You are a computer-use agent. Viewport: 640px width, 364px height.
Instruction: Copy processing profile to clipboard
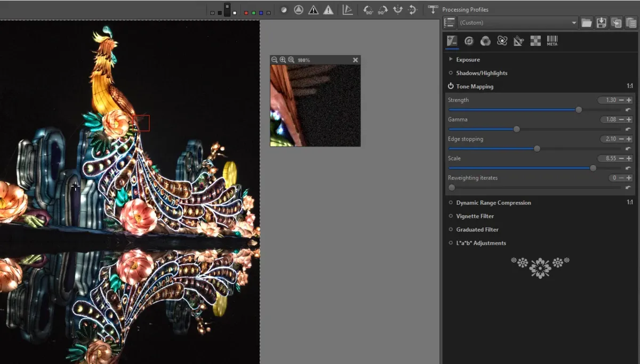click(x=617, y=22)
